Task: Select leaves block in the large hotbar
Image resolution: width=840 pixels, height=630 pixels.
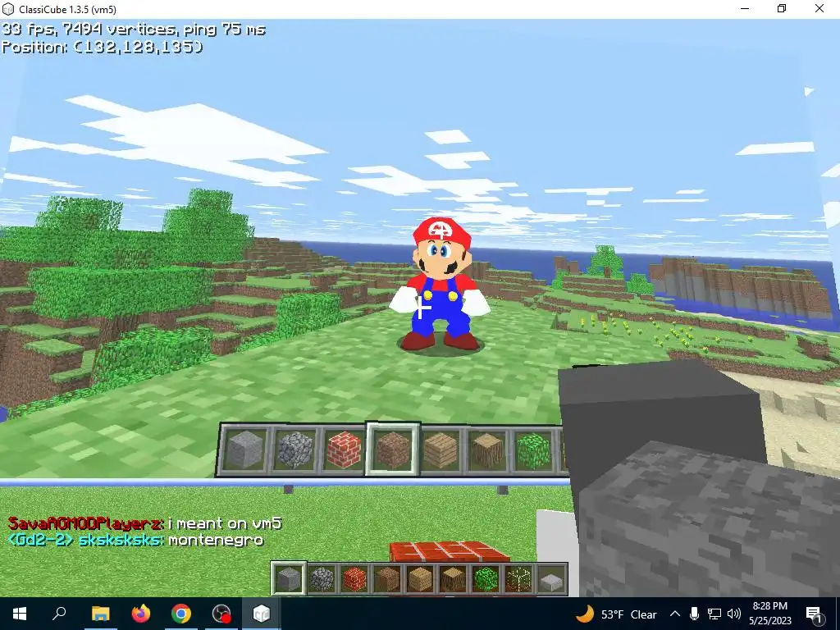Action: pos(533,450)
